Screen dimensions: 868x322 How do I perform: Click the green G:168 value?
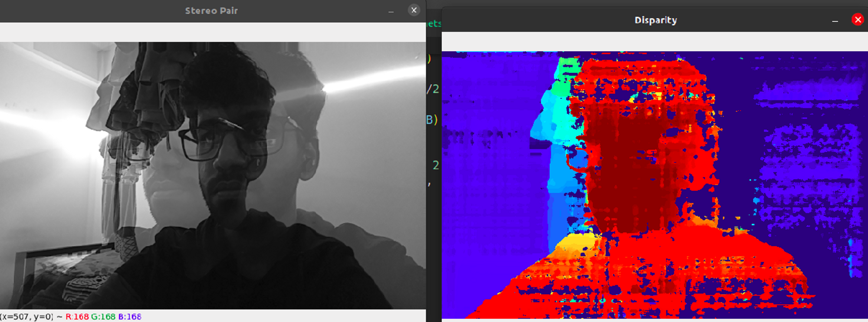[x=103, y=317]
